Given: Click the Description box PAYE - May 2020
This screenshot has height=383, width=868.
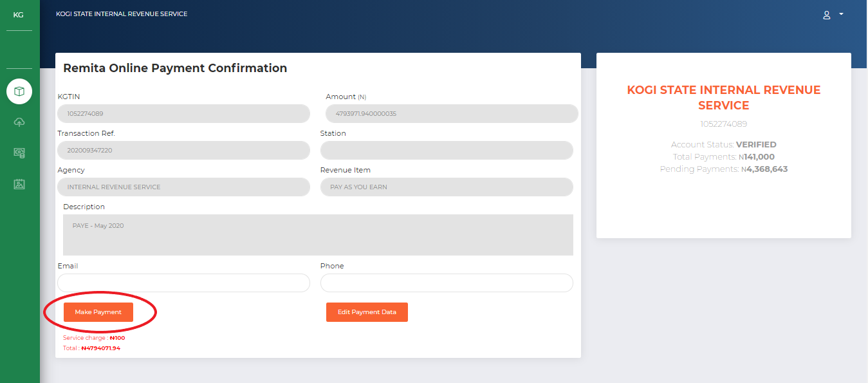Looking at the screenshot, I should (x=318, y=235).
